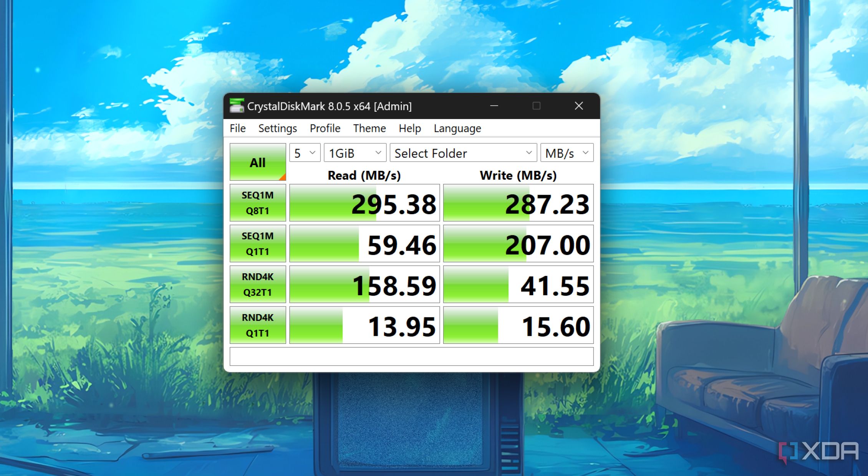The image size is (868, 476).
Task: Run the SEQ1M Q1T1 test
Action: click(x=258, y=243)
